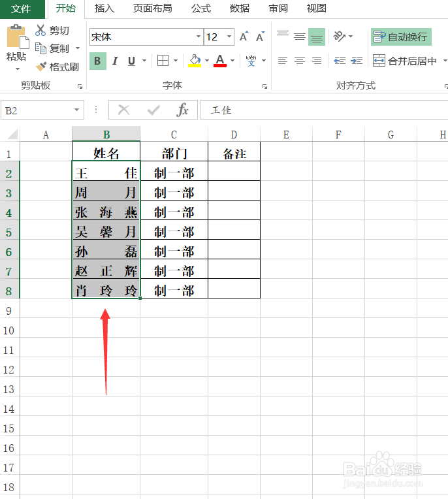Toggle underline formatting U
This screenshot has width=448, height=499.
click(x=132, y=61)
